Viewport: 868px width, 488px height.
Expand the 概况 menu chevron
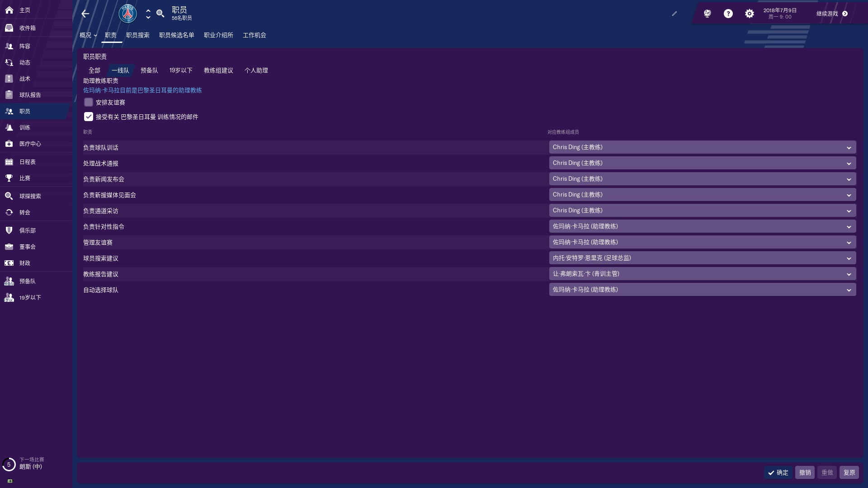(x=95, y=35)
